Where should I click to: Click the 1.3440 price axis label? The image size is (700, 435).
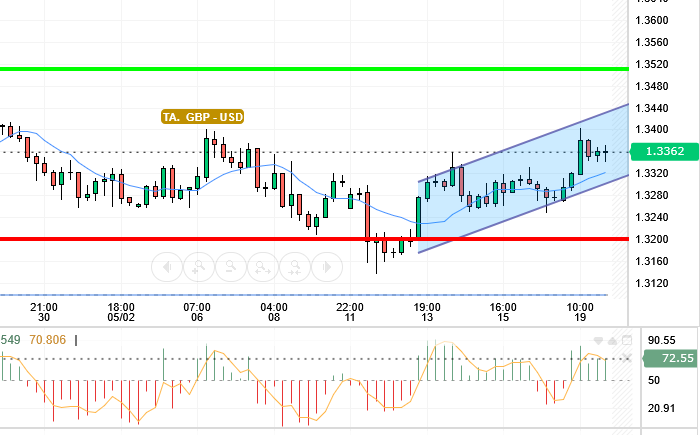coord(652,108)
